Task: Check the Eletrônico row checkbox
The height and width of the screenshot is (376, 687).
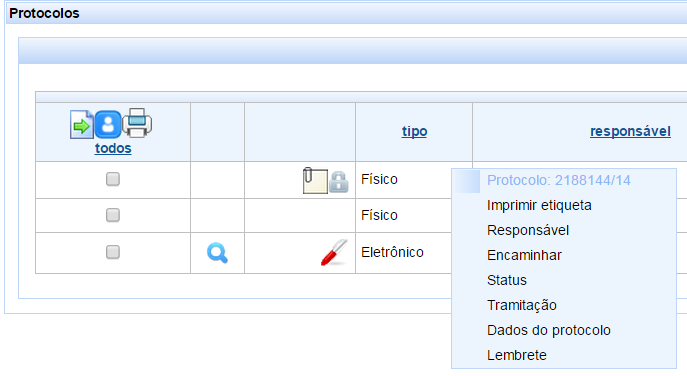Action: pyautogui.click(x=113, y=252)
